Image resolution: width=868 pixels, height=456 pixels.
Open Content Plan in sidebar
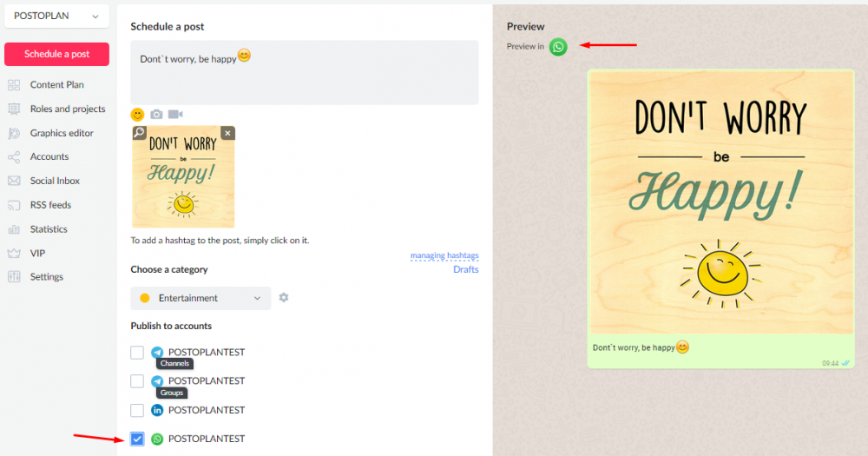tap(57, 85)
